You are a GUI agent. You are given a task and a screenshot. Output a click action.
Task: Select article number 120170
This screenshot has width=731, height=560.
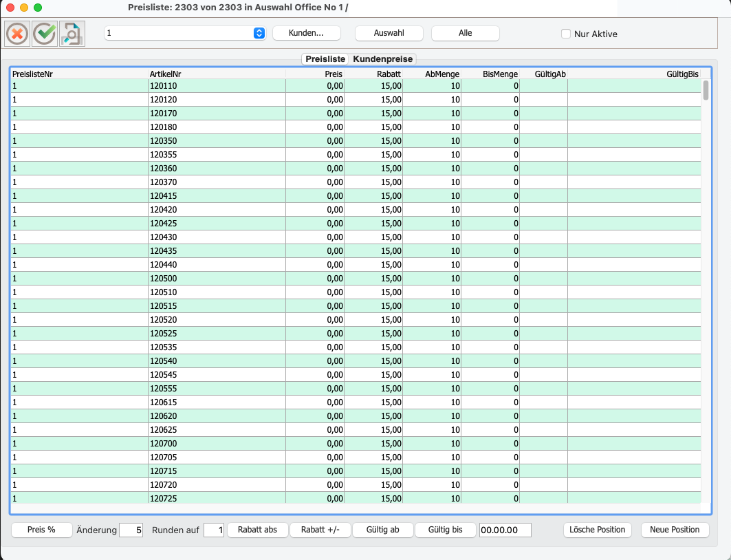(163, 114)
